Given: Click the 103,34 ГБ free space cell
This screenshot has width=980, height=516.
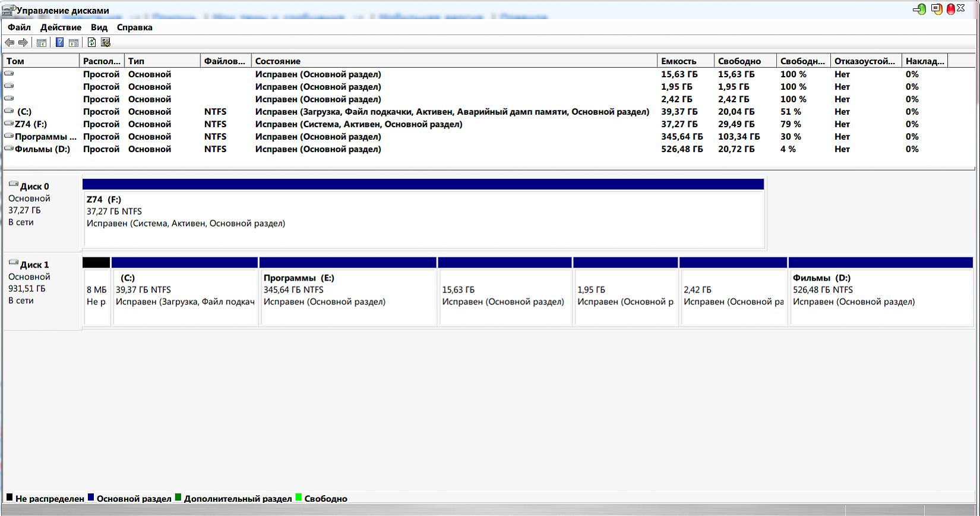Looking at the screenshot, I should pos(739,137).
